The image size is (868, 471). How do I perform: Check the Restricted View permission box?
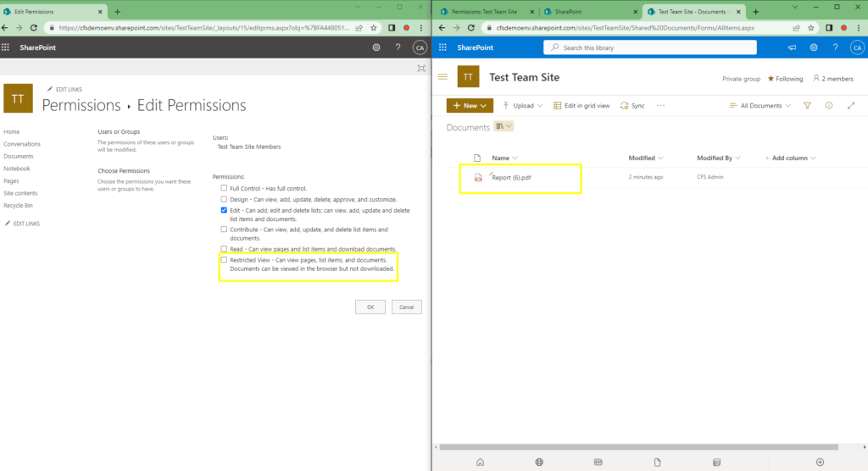pos(224,259)
